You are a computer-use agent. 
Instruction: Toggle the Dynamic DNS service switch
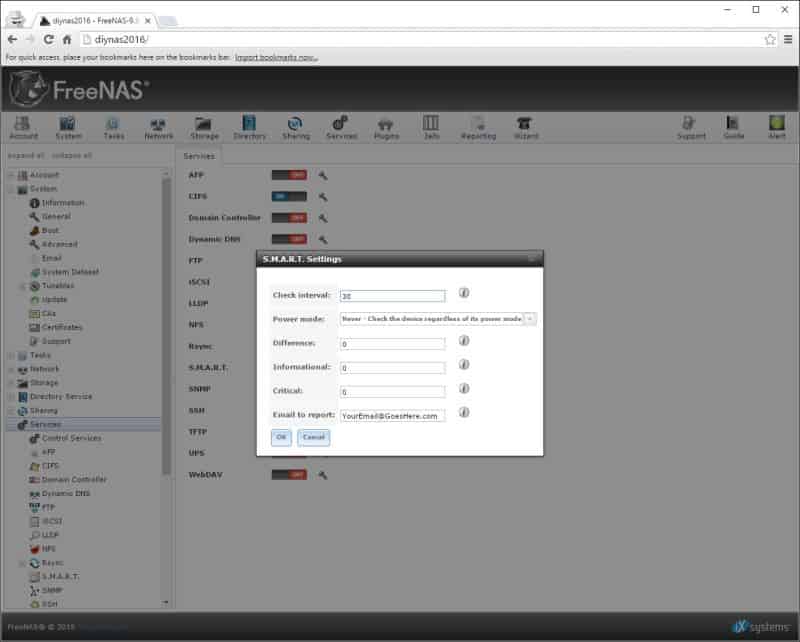[289, 239]
